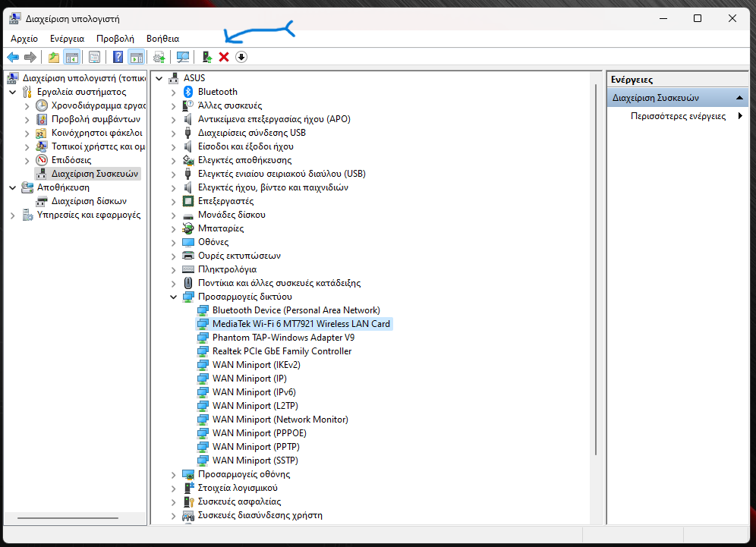Expand Υπηρεσίες και εφαρμογές
This screenshot has height=547, width=756.
click(13, 215)
